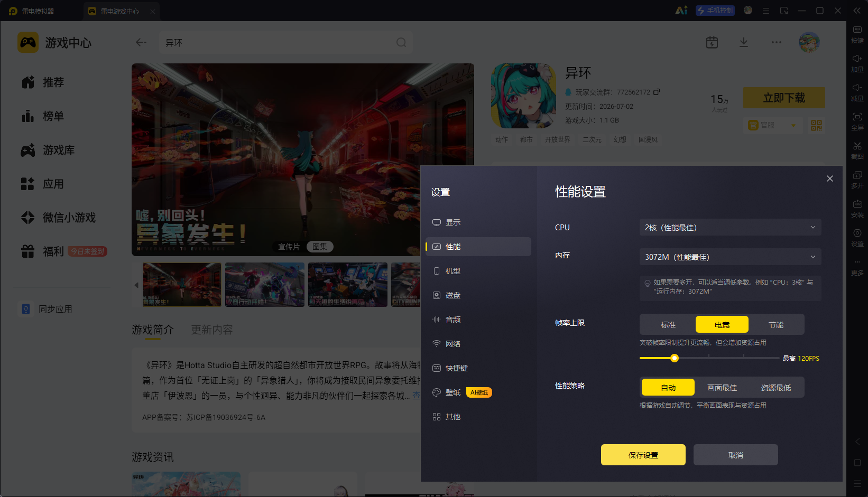The height and width of the screenshot is (497, 868).
Task: Expand the 内存 memory dropdown
Action: coord(730,257)
